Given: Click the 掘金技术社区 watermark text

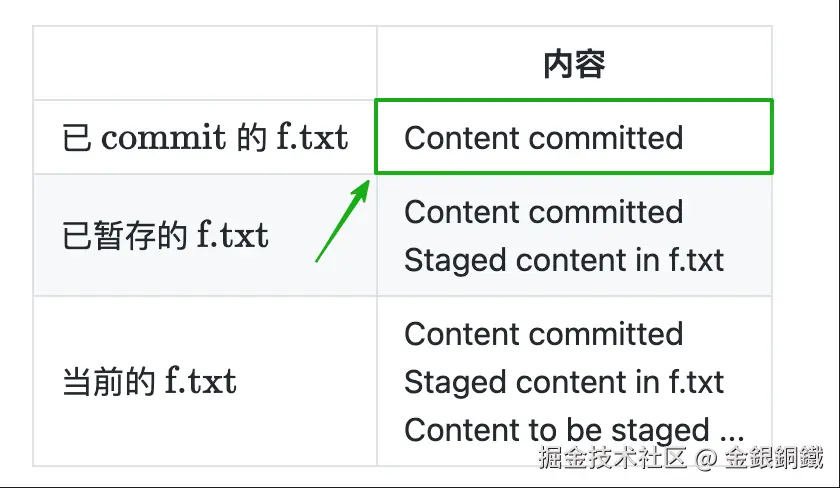Looking at the screenshot, I should pos(612,458).
